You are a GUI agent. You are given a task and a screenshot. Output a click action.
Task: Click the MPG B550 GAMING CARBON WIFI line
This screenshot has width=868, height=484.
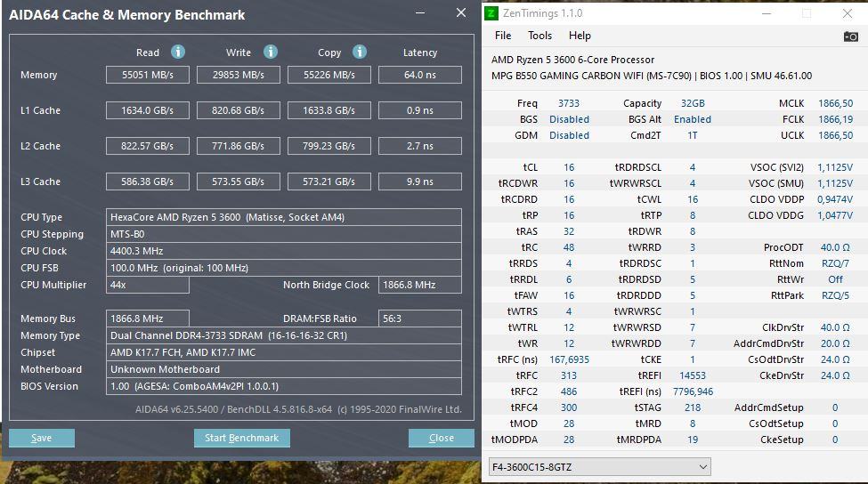(652, 76)
